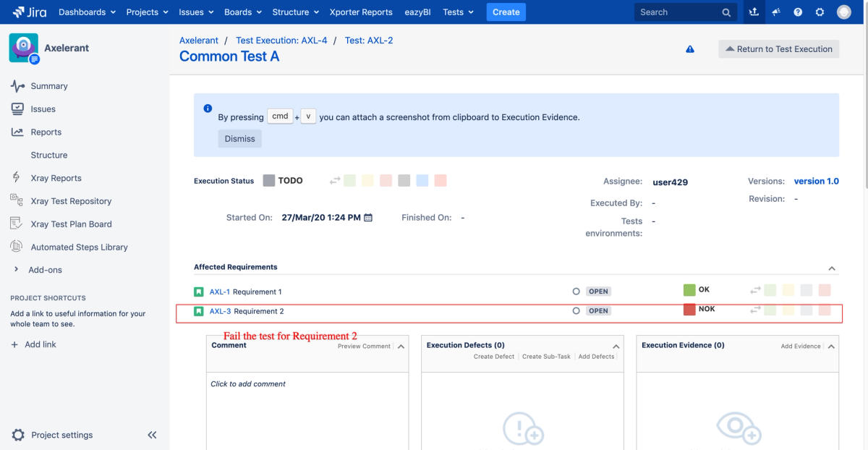Click Return to Test Execution button
This screenshot has height=450, width=868.
(779, 49)
